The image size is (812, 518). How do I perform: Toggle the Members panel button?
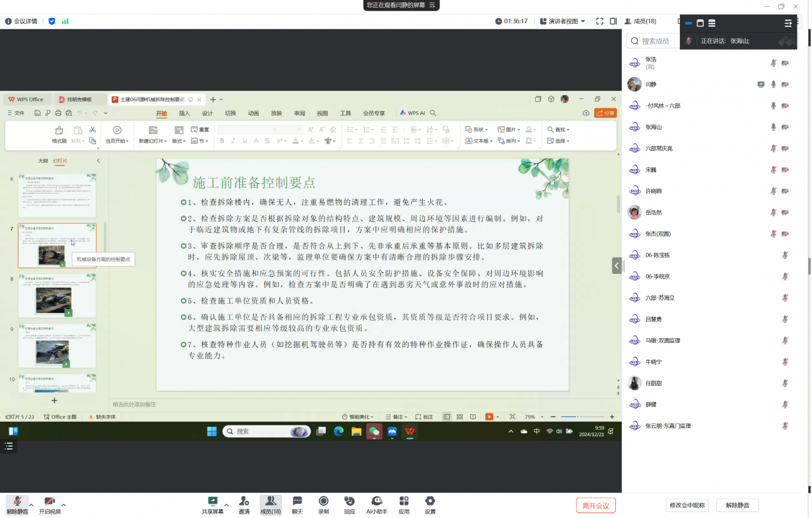tap(270, 505)
